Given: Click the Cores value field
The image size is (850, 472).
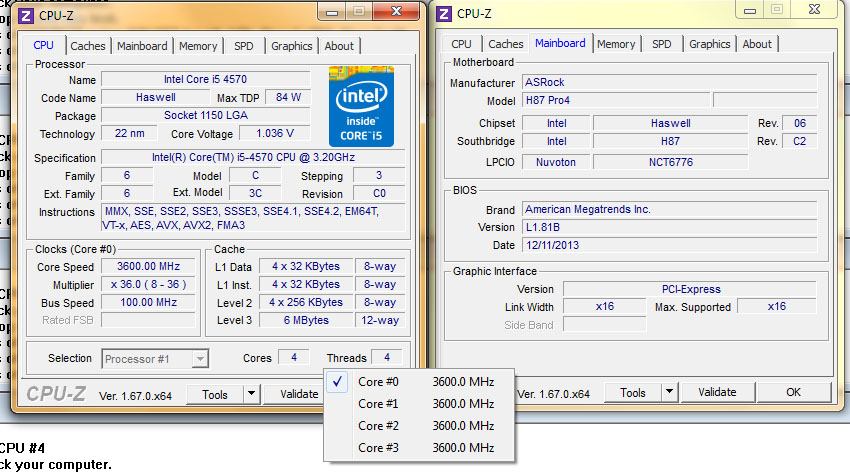Looking at the screenshot, I should (x=294, y=358).
